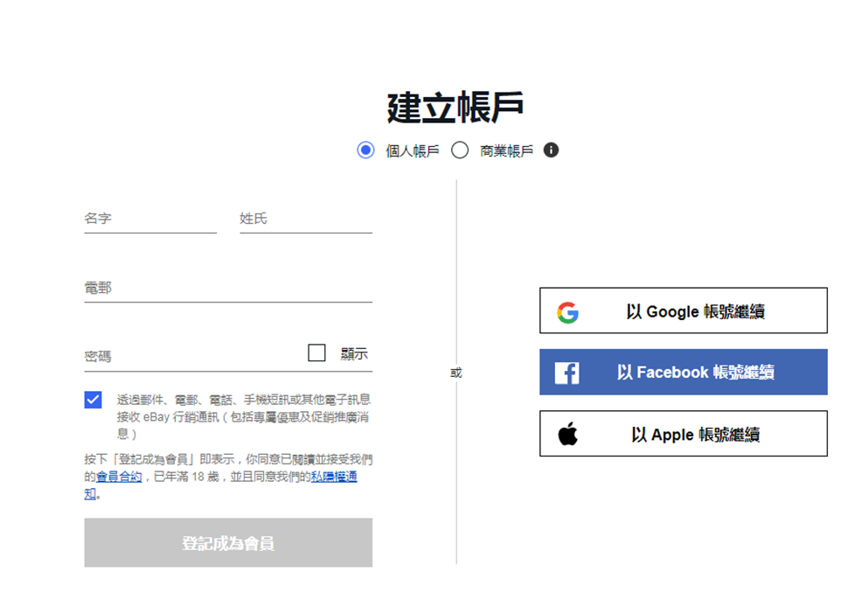Click the marketing consent description text
Screen dimensions: 868x593
tap(243, 415)
